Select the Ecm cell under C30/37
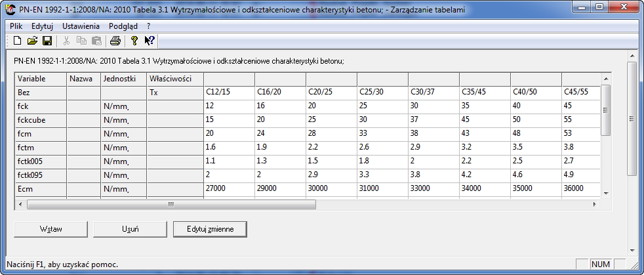The image size is (644, 275). click(433, 189)
